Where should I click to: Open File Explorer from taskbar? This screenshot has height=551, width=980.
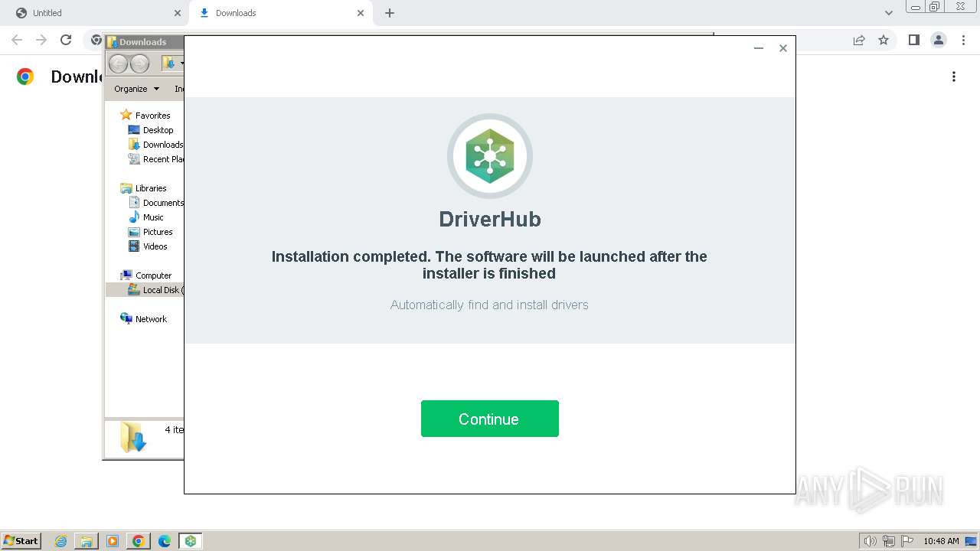pyautogui.click(x=87, y=541)
